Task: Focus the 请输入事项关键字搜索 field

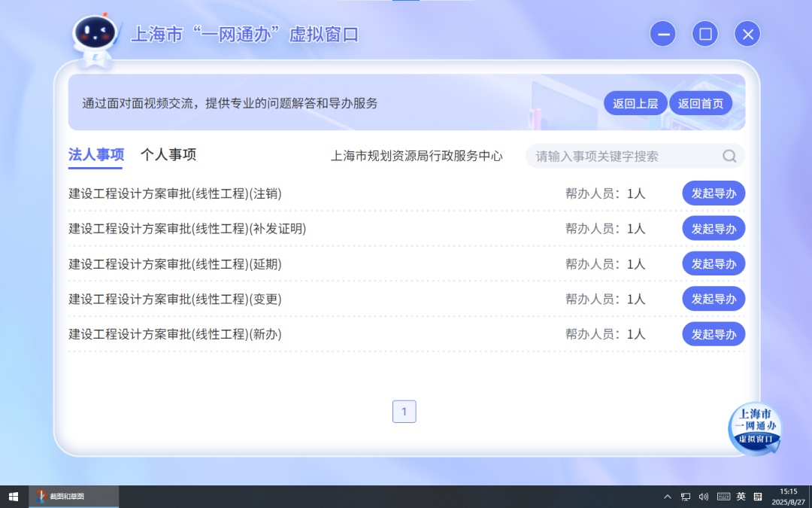Action: click(635, 156)
